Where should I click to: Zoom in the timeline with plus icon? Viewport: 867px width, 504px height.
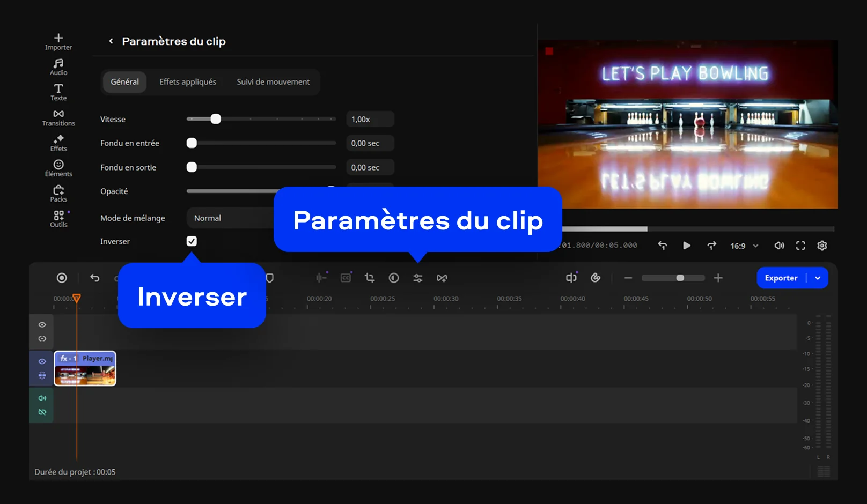tap(718, 278)
